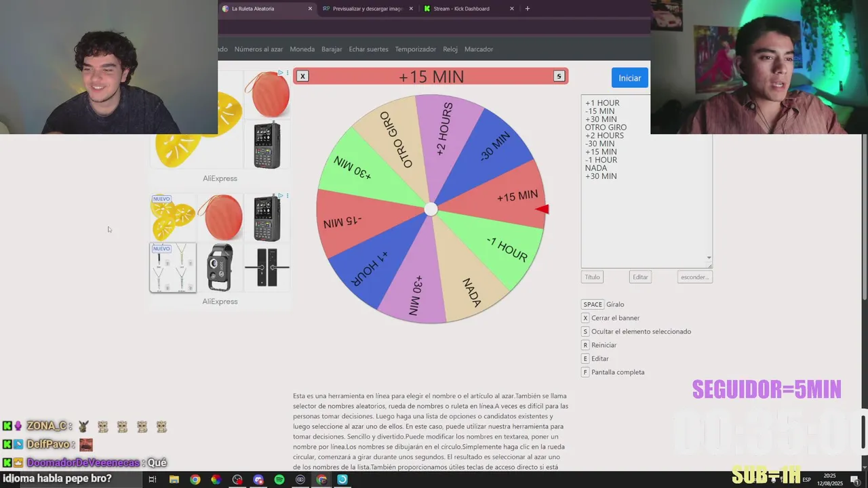This screenshot has height=488, width=868.
Task: Select Barajar in the navigation bar
Action: coord(332,49)
